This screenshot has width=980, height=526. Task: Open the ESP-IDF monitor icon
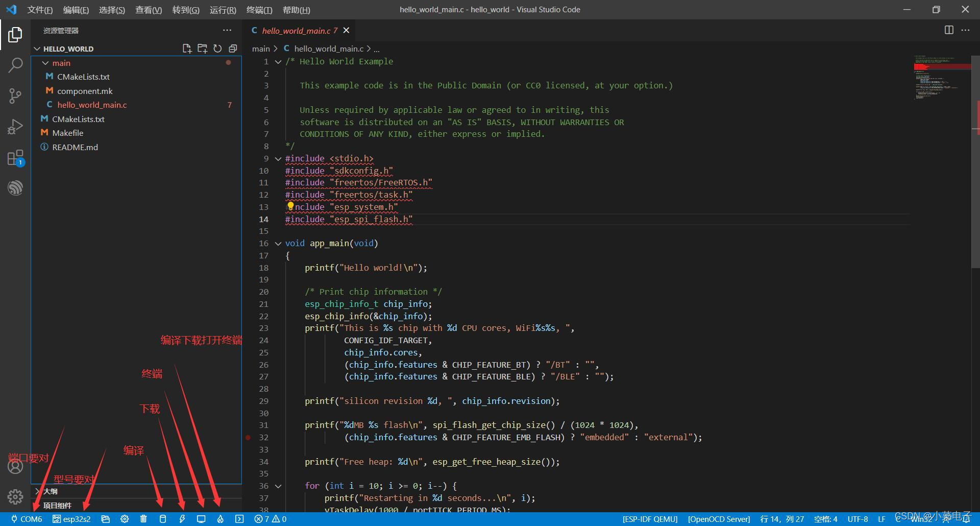coord(201,519)
